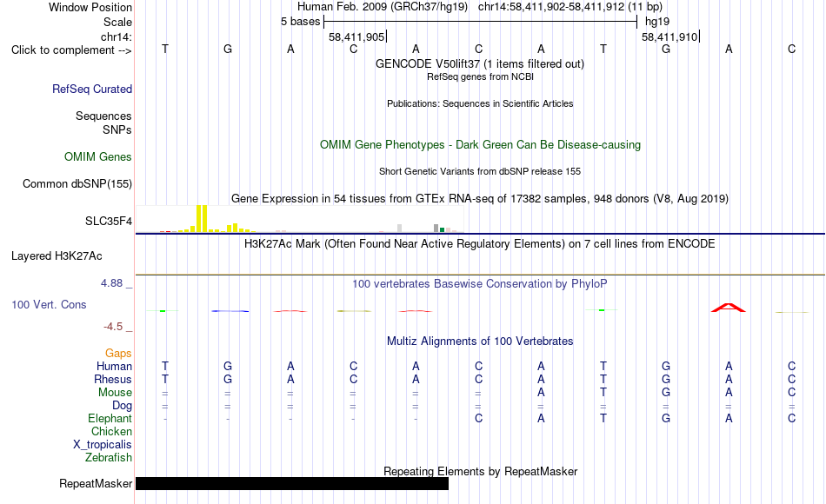This screenshot has width=826, height=504.
Task: Click 'Short Genetic Variants from dbSNP release 155'
Action: pos(480,172)
